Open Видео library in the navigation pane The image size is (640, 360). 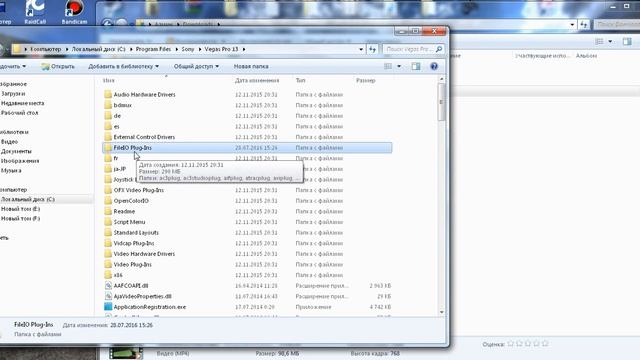click(9, 142)
